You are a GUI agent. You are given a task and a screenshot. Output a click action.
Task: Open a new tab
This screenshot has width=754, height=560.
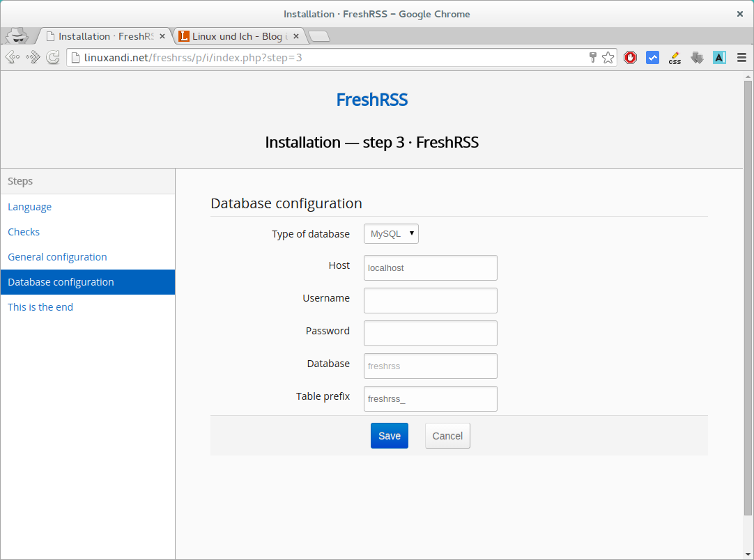(318, 36)
